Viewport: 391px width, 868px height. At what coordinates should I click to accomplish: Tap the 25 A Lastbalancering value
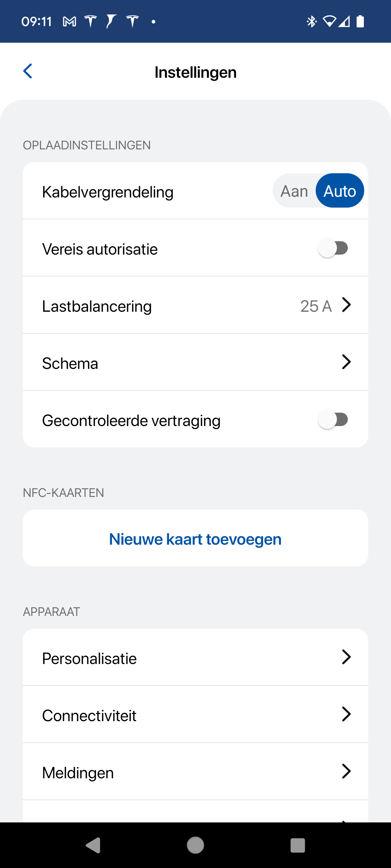coord(316,306)
